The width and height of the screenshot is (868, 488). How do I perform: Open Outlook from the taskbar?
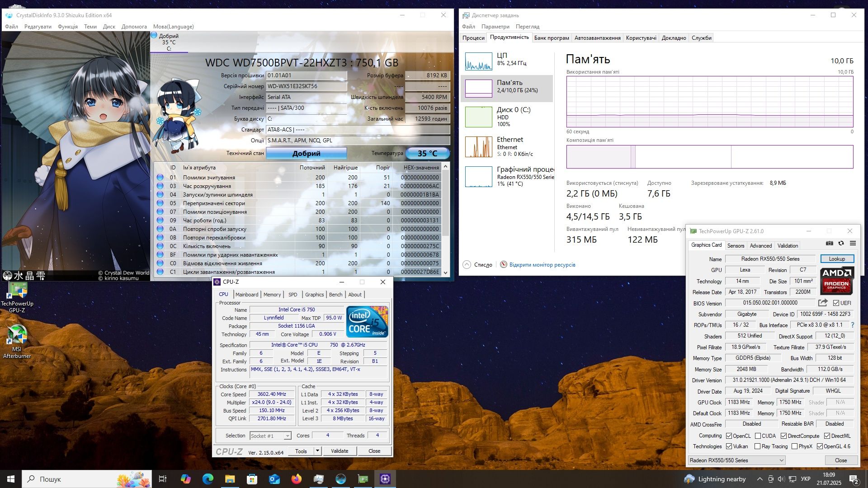[274, 479]
